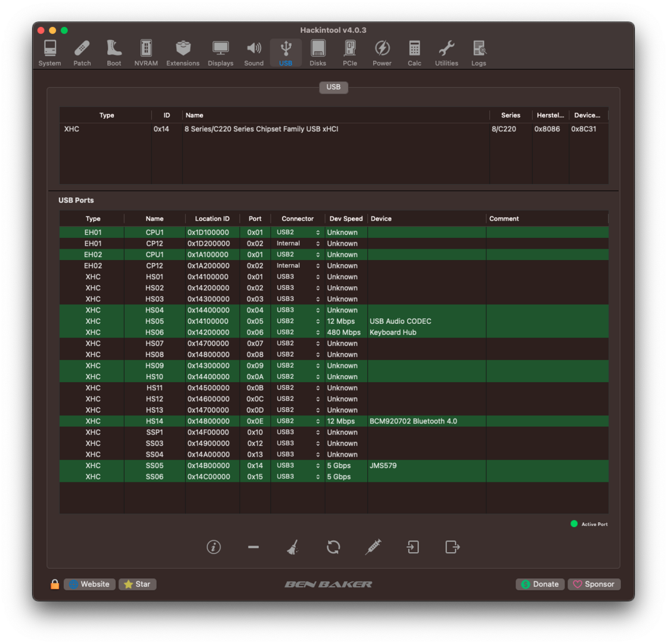Open the Patch toolbar section
667x644 pixels.
coord(82,53)
